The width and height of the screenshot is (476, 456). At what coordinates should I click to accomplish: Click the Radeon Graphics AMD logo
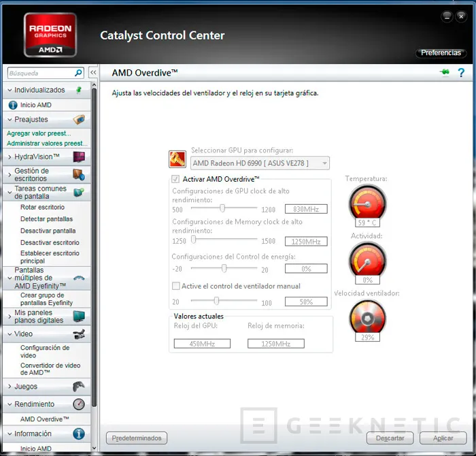click(50, 35)
